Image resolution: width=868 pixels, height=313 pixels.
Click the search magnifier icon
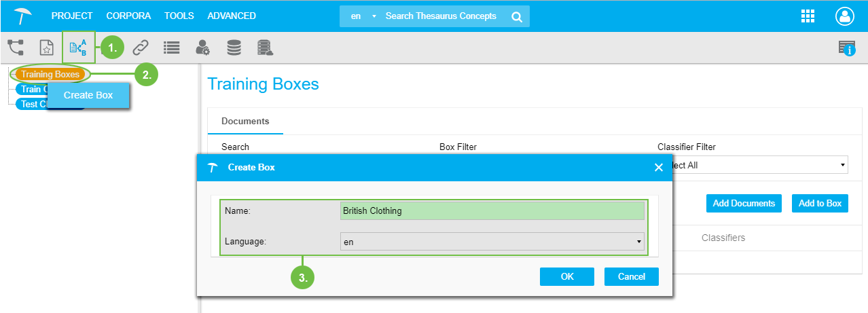click(x=517, y=16)
